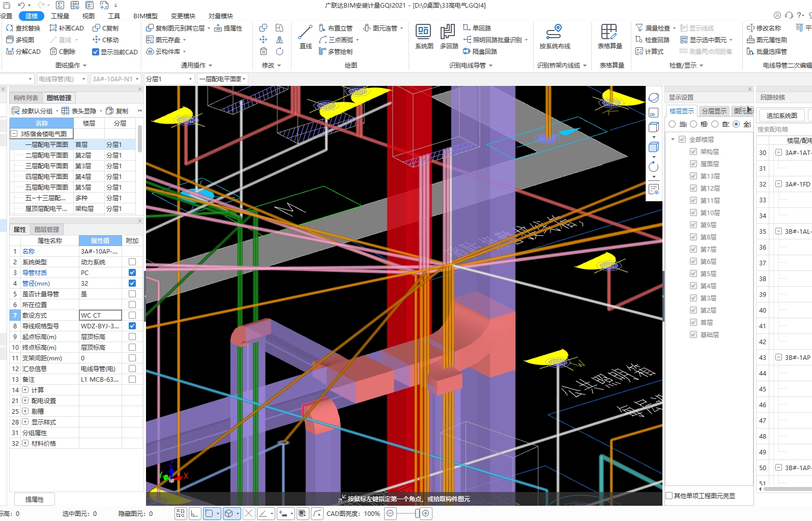The height and width of the screenshot is (521, 812).
Task: Select the 补画CAD tool
Action: 67,28
